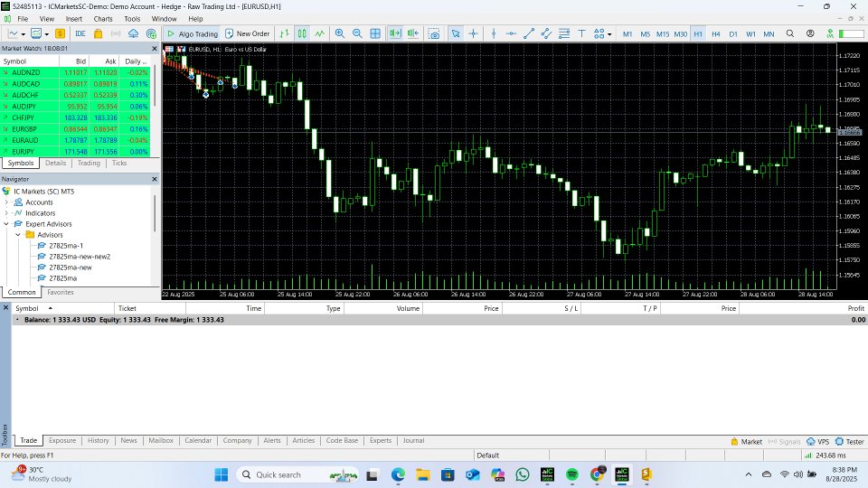Select the 27825ma-1 advisor
The height and width of the screenshot is (488, 868).
pos(65,246)
